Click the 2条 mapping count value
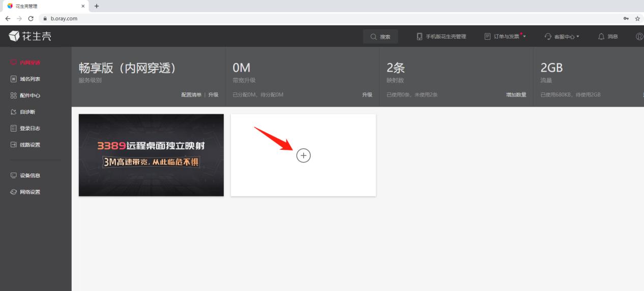The image size is (644, 291). click(396, 68)
